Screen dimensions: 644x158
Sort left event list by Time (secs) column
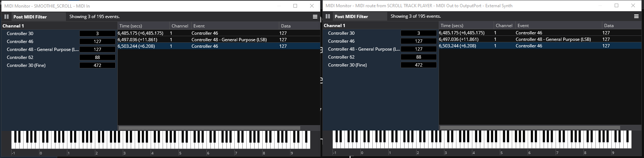coord(143,26)
